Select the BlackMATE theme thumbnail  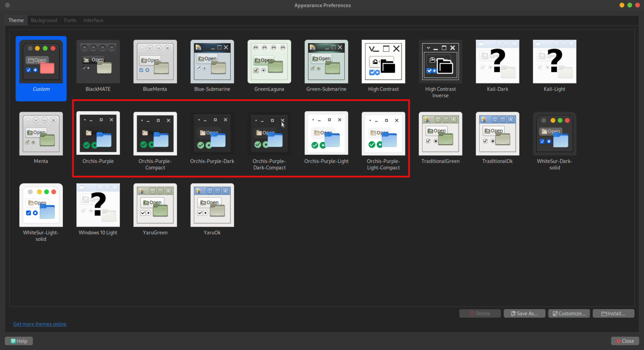coord(98,62)
